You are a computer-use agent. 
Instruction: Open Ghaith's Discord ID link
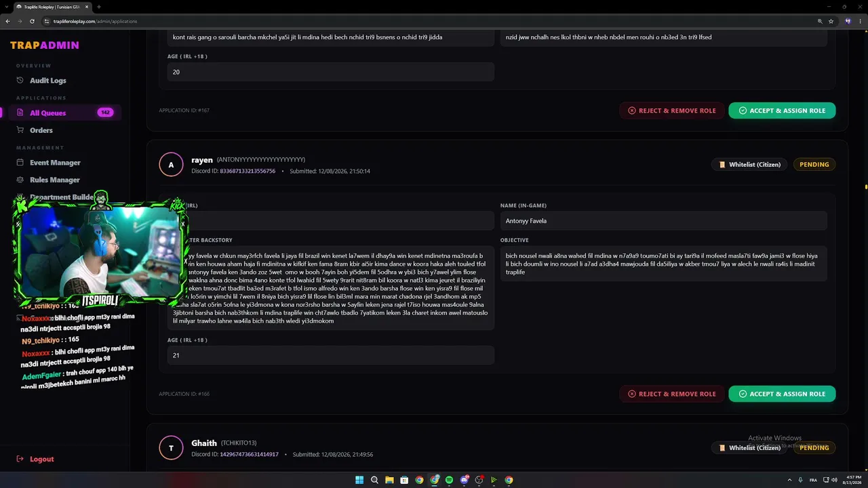click(249, 455)
